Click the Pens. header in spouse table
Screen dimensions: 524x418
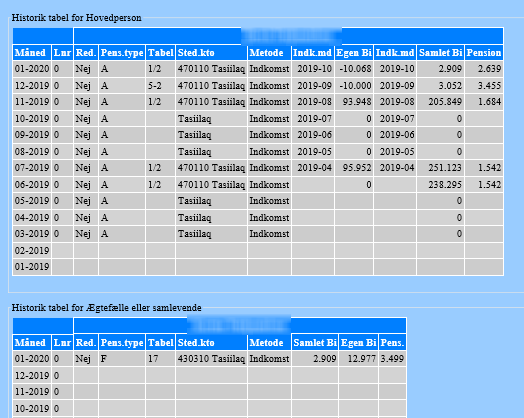click(x=392, y=343)
